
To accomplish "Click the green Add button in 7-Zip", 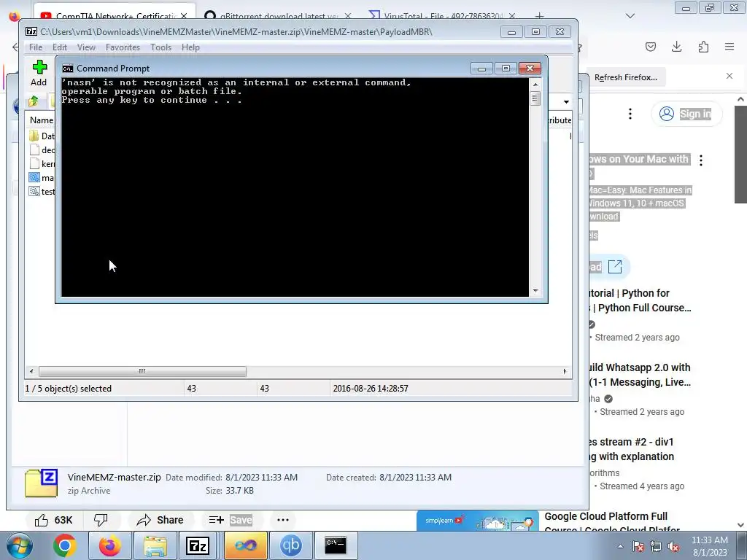I will click(39, 74).
